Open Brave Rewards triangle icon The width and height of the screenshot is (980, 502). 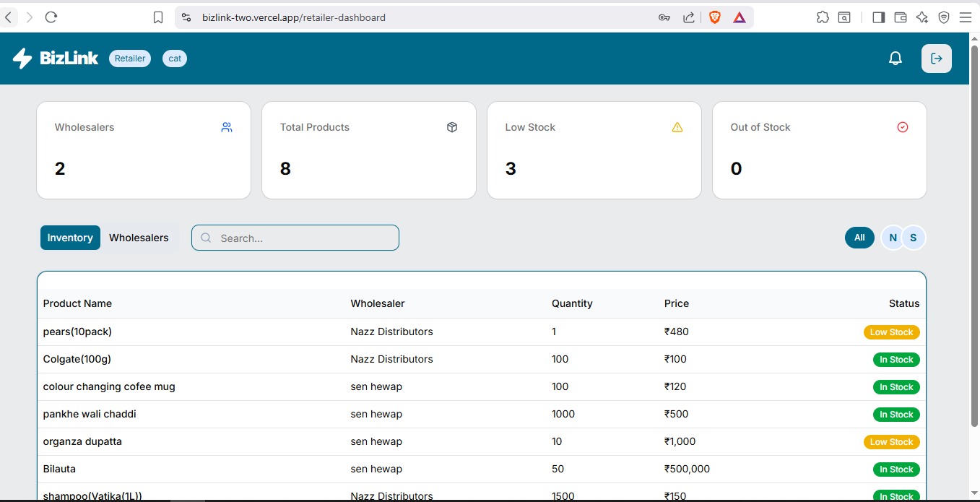click(740, 17)
